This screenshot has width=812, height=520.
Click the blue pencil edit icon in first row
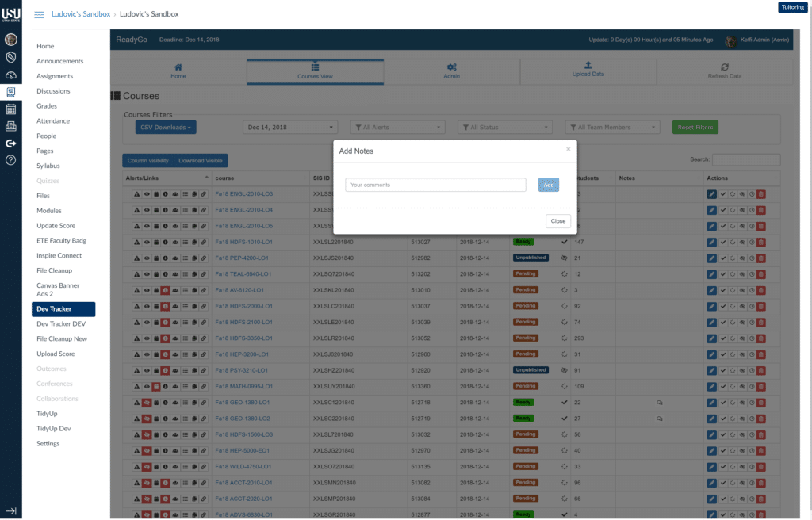pyautogui.click(x=711, y=193)
